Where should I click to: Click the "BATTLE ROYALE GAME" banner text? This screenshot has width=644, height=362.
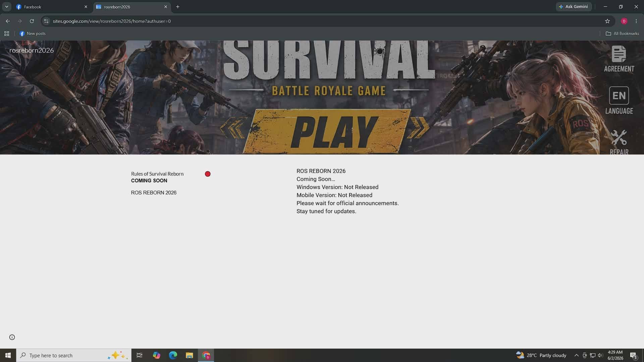tap(329, 91)
